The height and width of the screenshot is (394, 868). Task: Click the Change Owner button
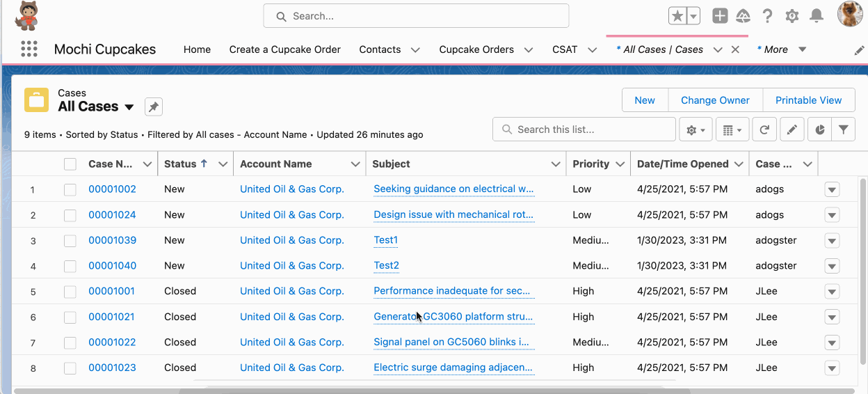point(715,100)
